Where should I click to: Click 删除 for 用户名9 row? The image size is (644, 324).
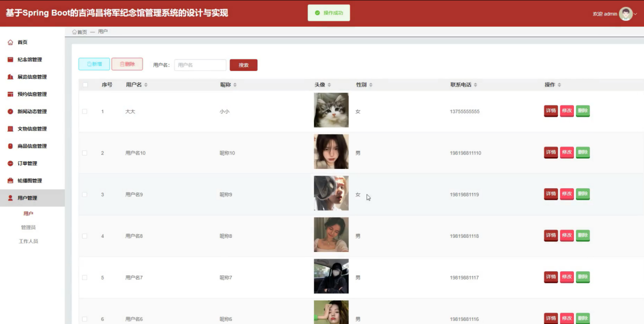583,194
